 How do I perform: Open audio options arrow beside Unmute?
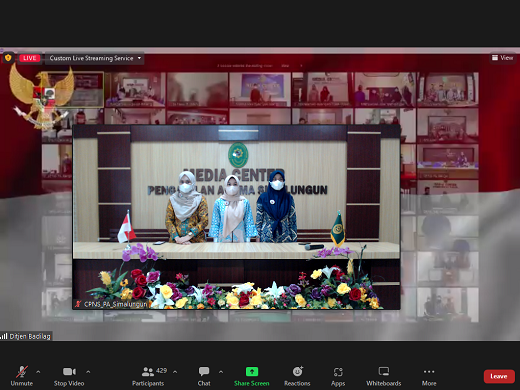(38, 372)
